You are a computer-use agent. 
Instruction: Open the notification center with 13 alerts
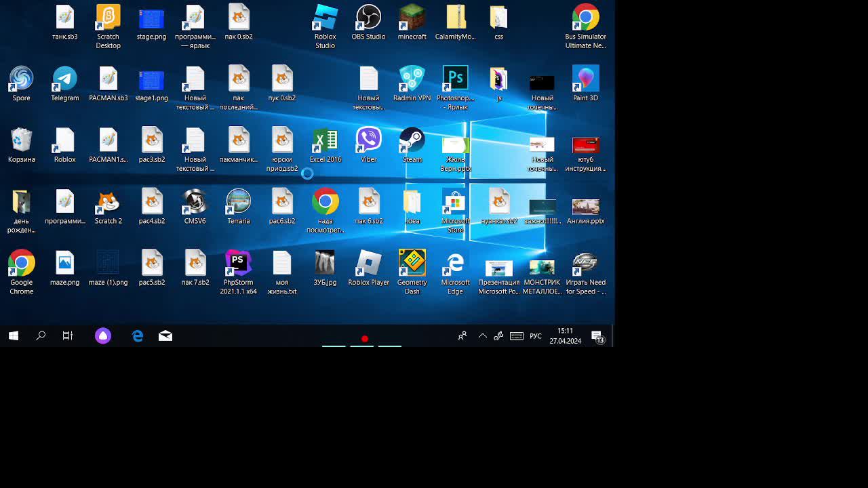pyautogui.click(x=598, y=336)
